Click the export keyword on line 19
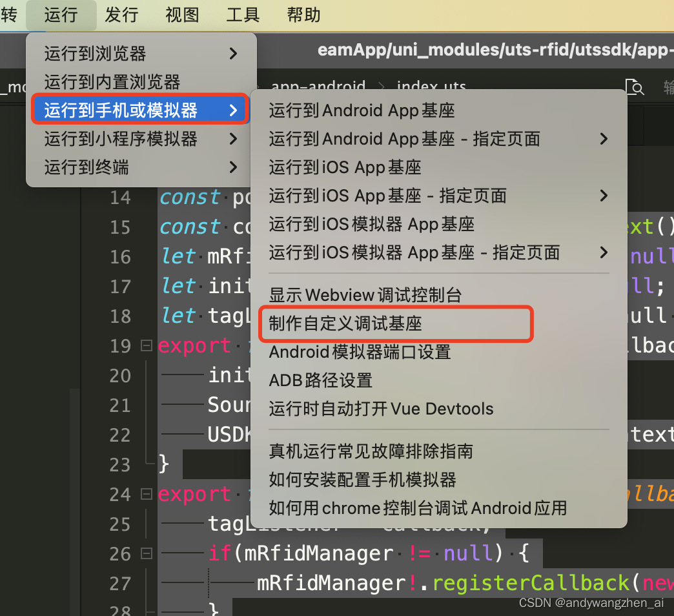The height and width of the screenshot is (616, 674). point(194,347)
